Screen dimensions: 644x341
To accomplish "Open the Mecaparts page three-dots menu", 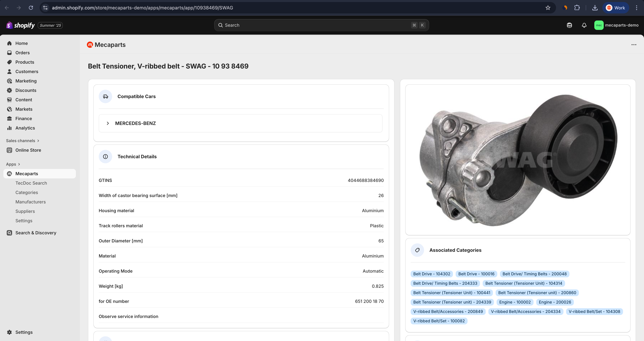I will tap(633, 45).
